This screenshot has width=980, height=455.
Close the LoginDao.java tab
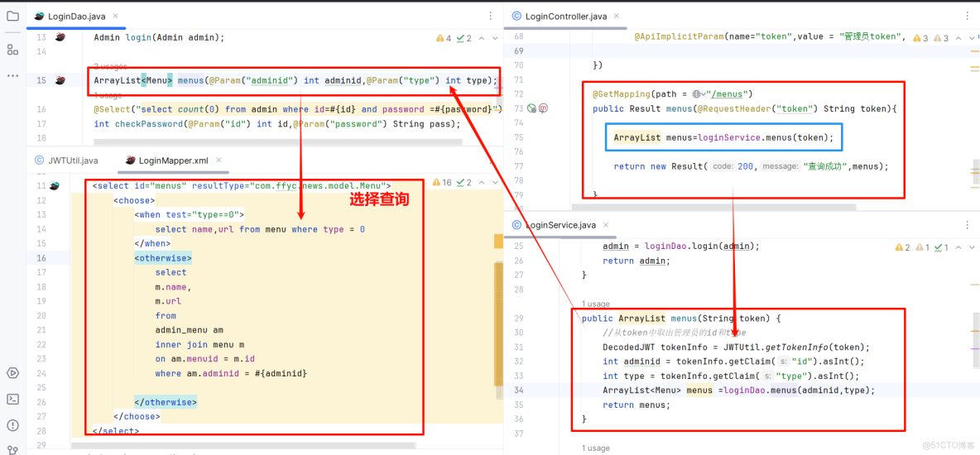[116, 17]
